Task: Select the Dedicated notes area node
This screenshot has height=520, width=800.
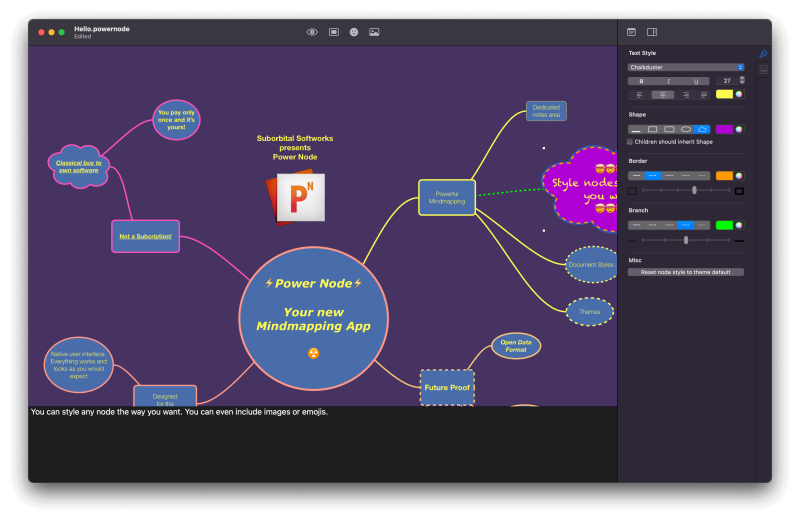Action: click(546, 111)
